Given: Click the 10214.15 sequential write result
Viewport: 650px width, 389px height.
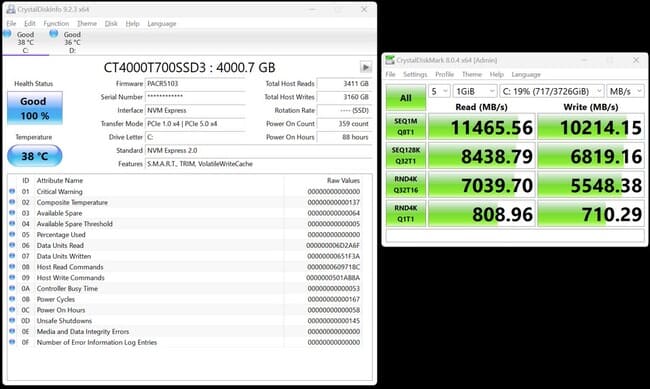Looking at the screenshot, I should 591,127.
